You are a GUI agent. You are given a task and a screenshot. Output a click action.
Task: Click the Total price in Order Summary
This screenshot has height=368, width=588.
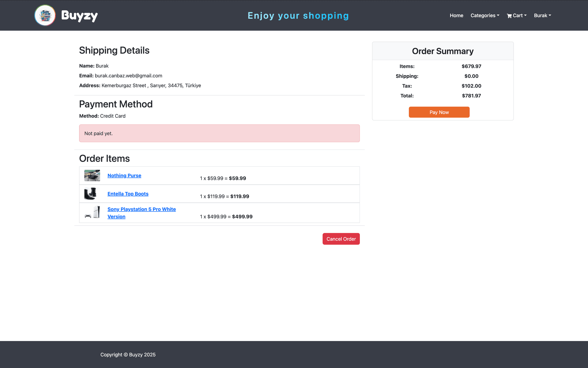(471, 96)
